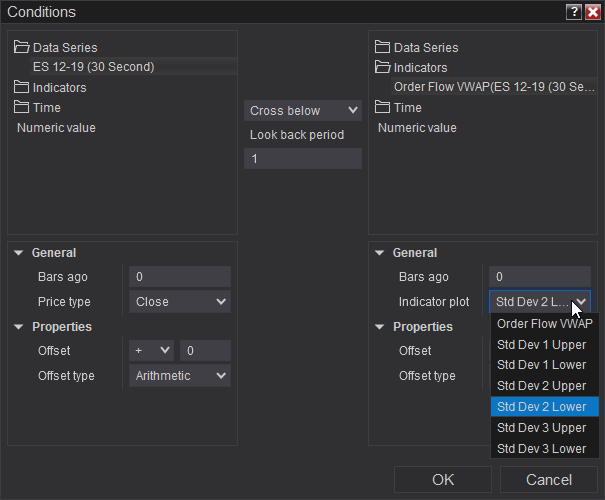The height and width of the screenshot is (500, 605).
Task: Choose Order Flow VWAP from the list
Action: point(544,323)
